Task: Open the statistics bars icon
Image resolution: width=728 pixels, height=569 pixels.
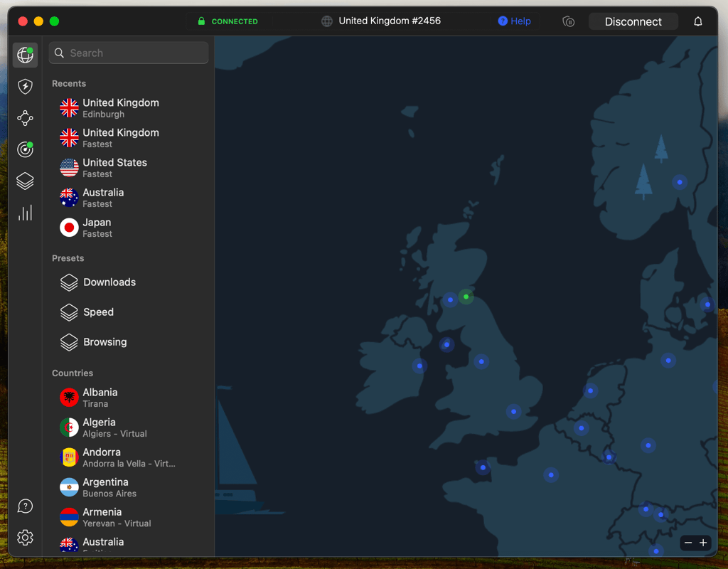Action: pos(25,213)
